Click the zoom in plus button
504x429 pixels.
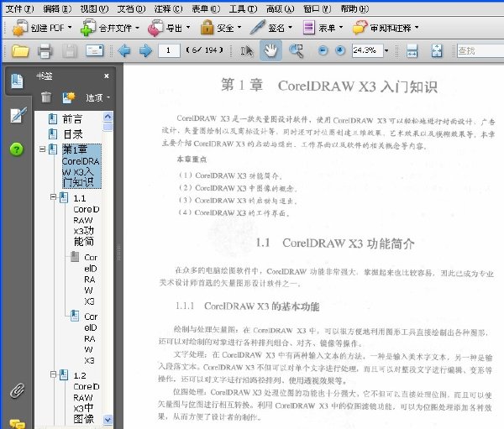coord(340,50)
